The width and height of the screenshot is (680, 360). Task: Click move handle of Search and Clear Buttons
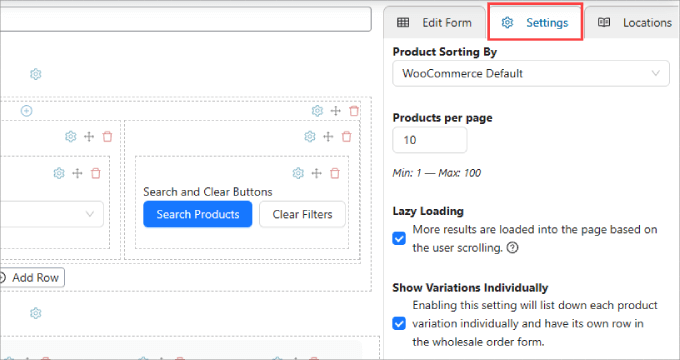coord(317,173)
